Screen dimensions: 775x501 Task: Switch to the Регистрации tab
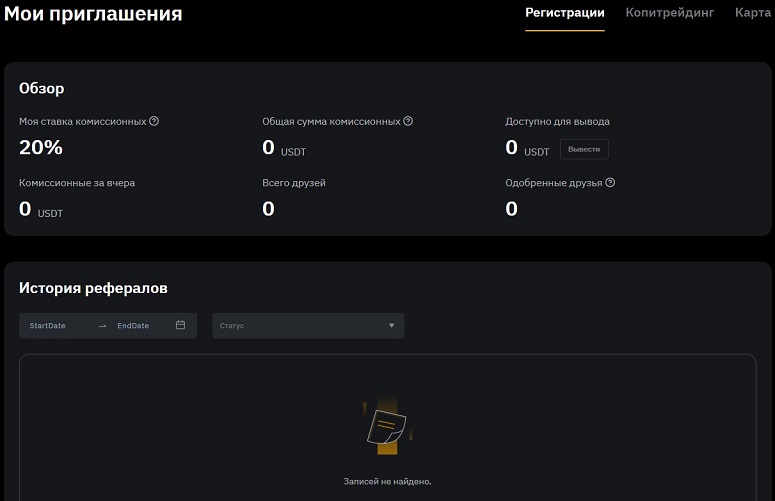[x=564, y=13]
